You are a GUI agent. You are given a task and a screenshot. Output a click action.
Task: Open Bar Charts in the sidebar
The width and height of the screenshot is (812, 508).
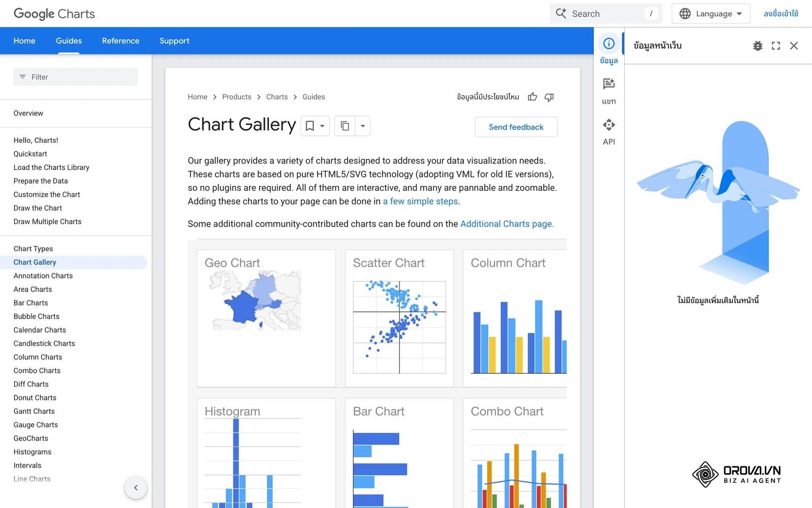coord(31,303)
